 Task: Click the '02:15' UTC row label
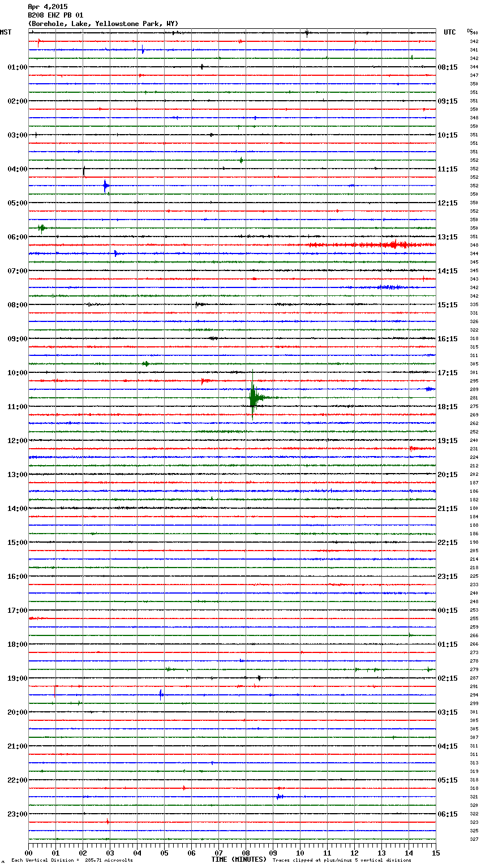tap(448, 678)
